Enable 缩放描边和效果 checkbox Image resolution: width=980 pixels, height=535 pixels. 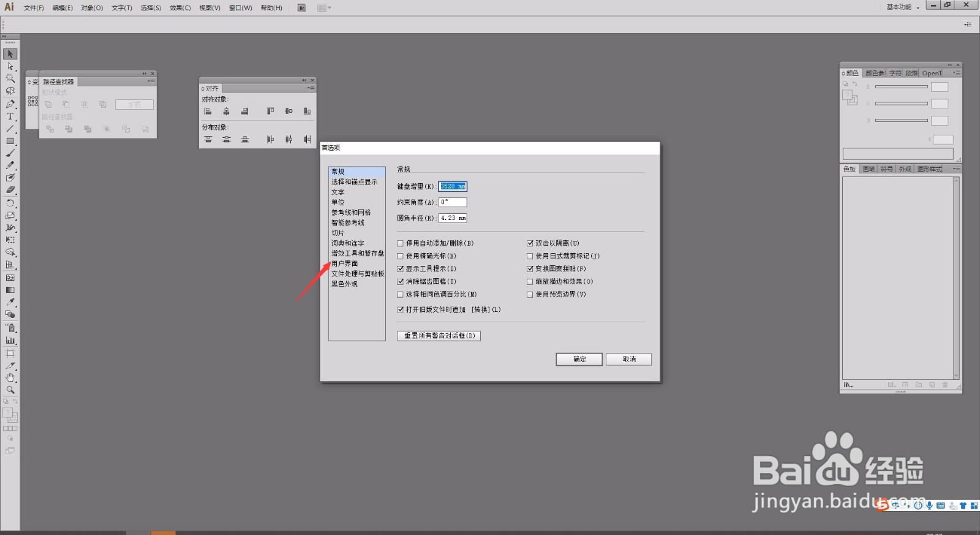530,282
